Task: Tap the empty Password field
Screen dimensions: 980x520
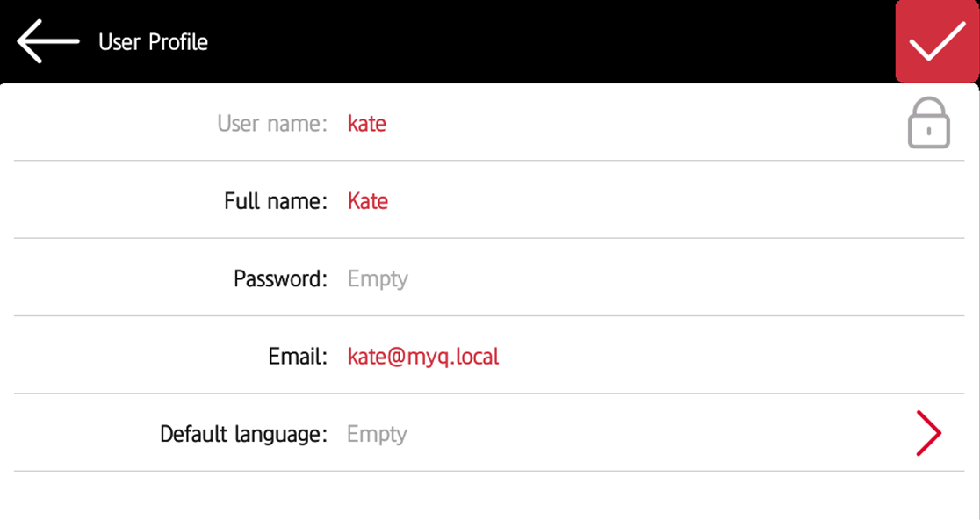Action: [378, 278]
